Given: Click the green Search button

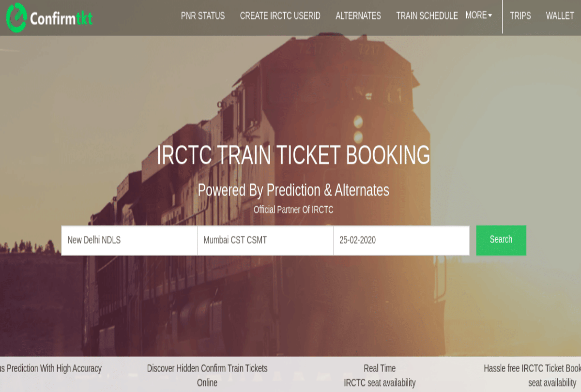Looking at the screenshot, I should pyautogui.click(x=501, y=240).
